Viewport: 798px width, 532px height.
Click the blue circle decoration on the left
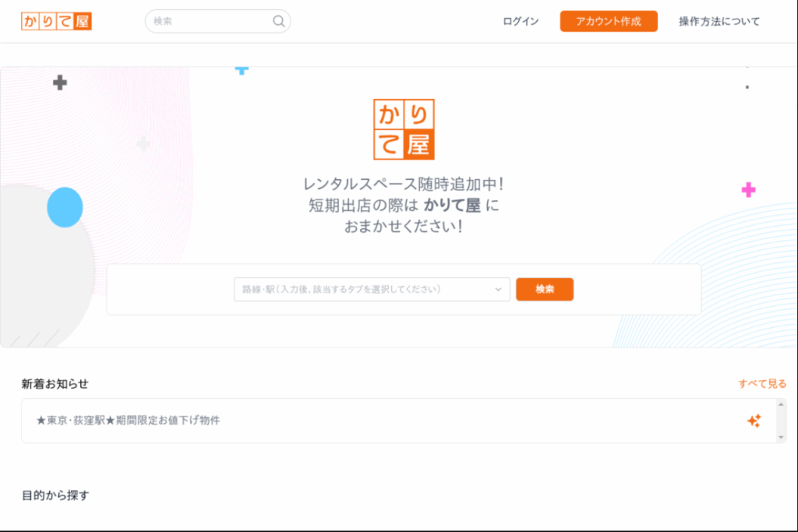tap(65, 207)
